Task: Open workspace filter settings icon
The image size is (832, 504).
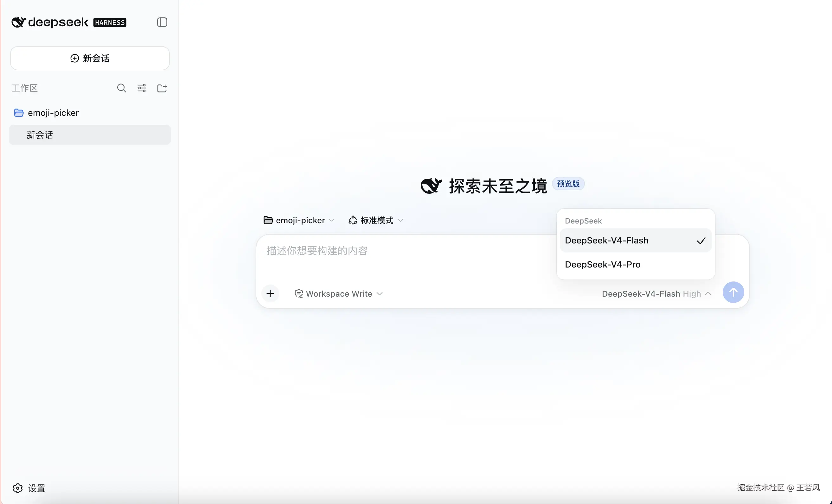Action: 142,88
